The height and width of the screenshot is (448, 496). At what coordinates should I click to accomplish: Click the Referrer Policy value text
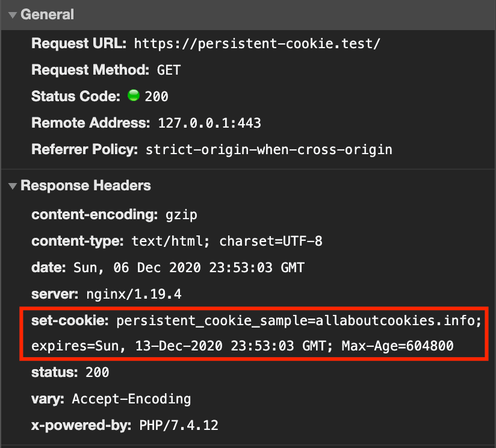(x=268, y=149)
